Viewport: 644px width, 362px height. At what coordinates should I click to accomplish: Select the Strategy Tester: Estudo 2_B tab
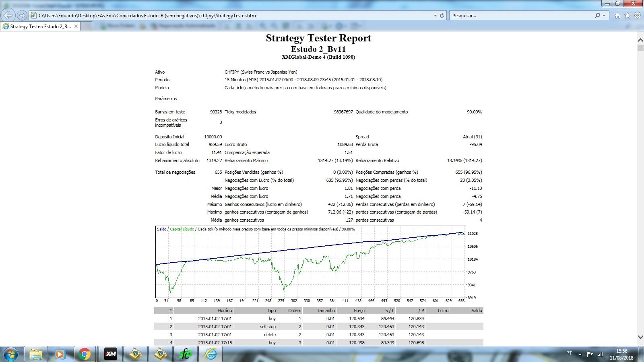[x=40, y=26]
